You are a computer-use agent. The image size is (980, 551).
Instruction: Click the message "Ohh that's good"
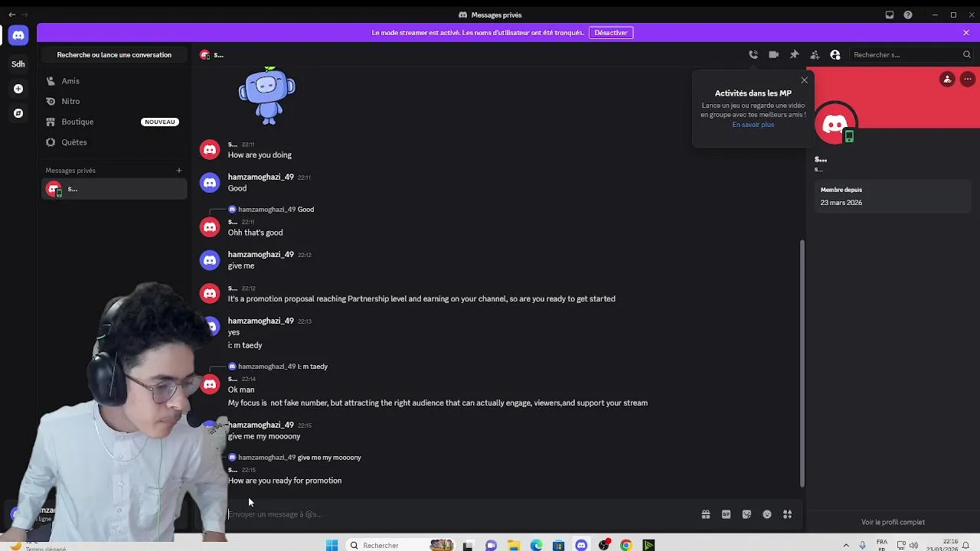(255, 233)
